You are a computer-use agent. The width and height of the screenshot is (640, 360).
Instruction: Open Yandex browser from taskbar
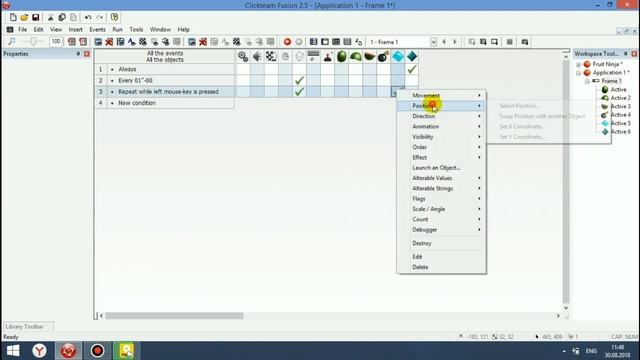click(x=40, y=351)
